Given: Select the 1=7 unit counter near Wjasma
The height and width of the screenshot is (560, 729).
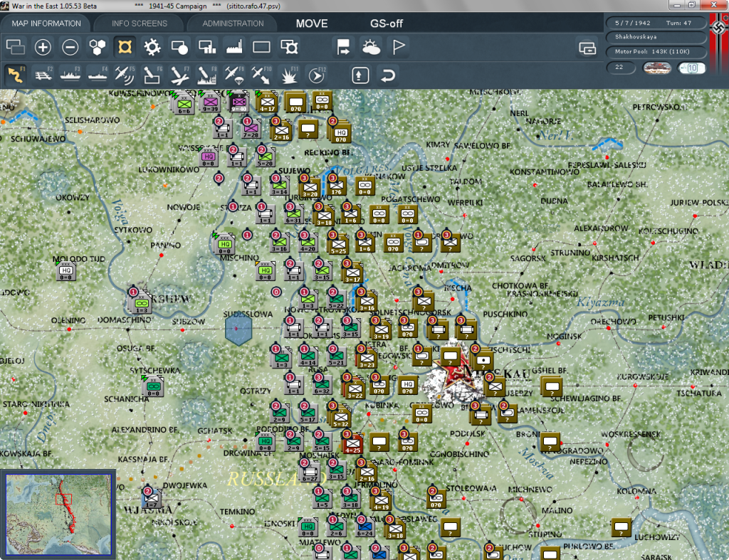Looking at the screenshot, I should coord(152,499).
